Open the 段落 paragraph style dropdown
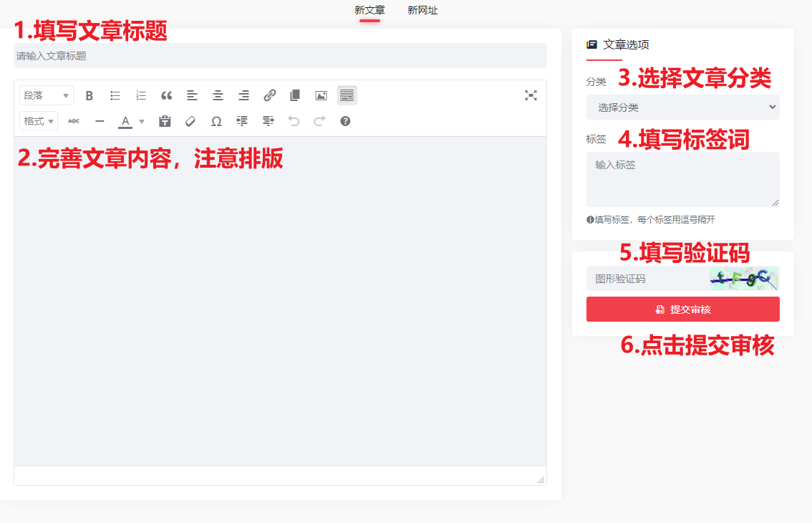Screen dimensions: 812x523 pos(46,95)
